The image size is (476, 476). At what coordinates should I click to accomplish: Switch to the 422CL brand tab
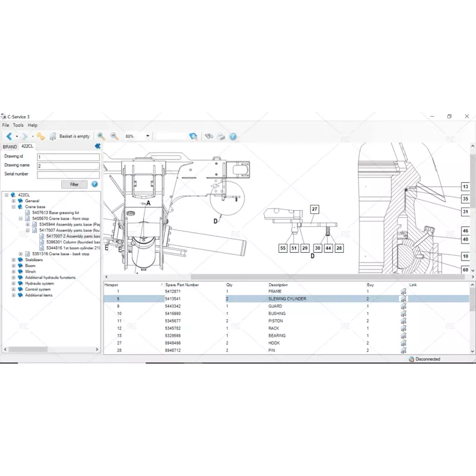pyautogui.click(x=27, y=146)
